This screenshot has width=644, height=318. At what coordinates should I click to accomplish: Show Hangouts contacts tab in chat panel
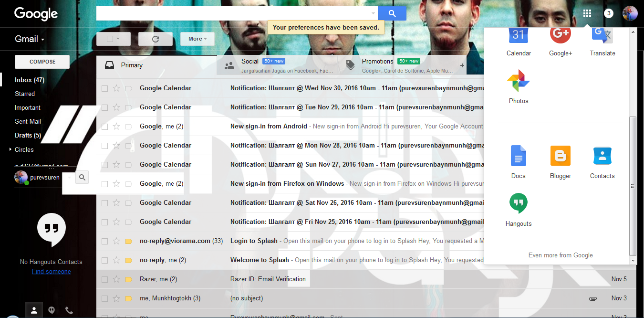(x=34, y=310)
